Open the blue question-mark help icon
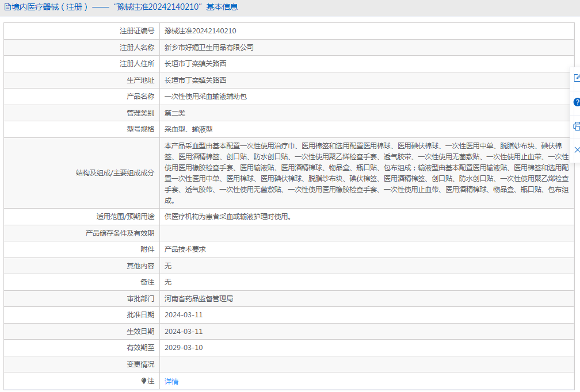The image size is (580, 392). pyautogui.click(x=577, y=102)
